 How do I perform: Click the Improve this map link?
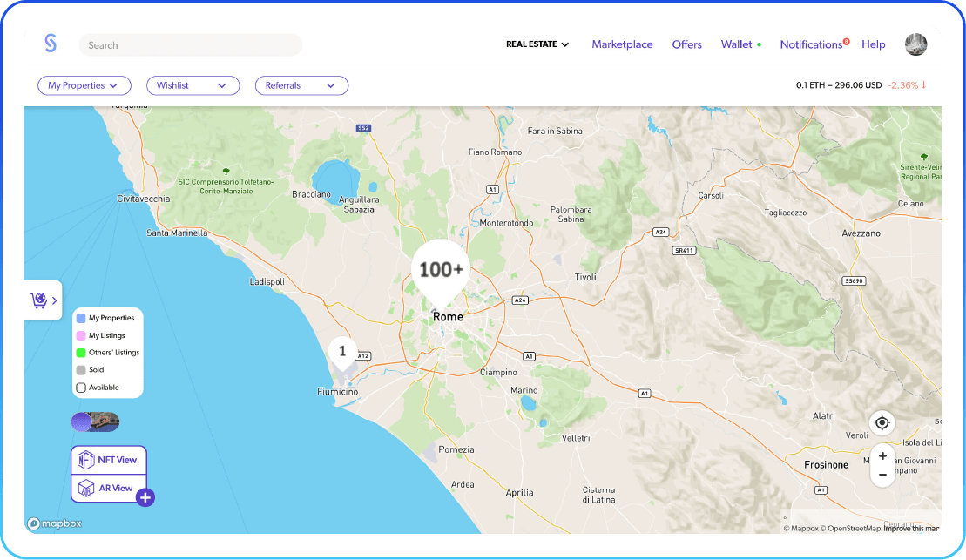[911, 528]
